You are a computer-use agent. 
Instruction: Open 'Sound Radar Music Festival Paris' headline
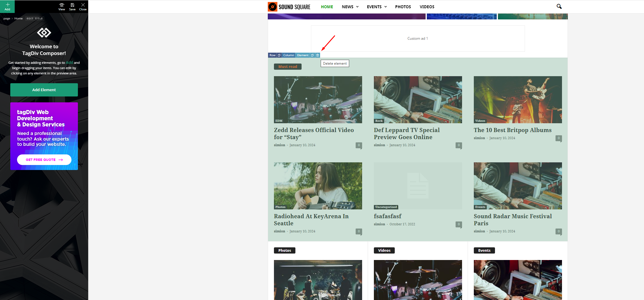pyautogui.click(x=513, y=220)
